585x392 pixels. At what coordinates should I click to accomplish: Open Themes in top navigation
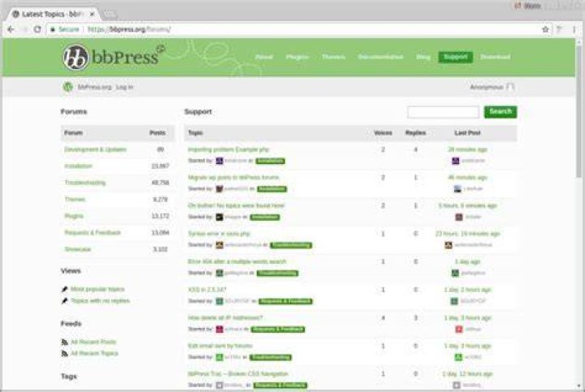point(334,57)
